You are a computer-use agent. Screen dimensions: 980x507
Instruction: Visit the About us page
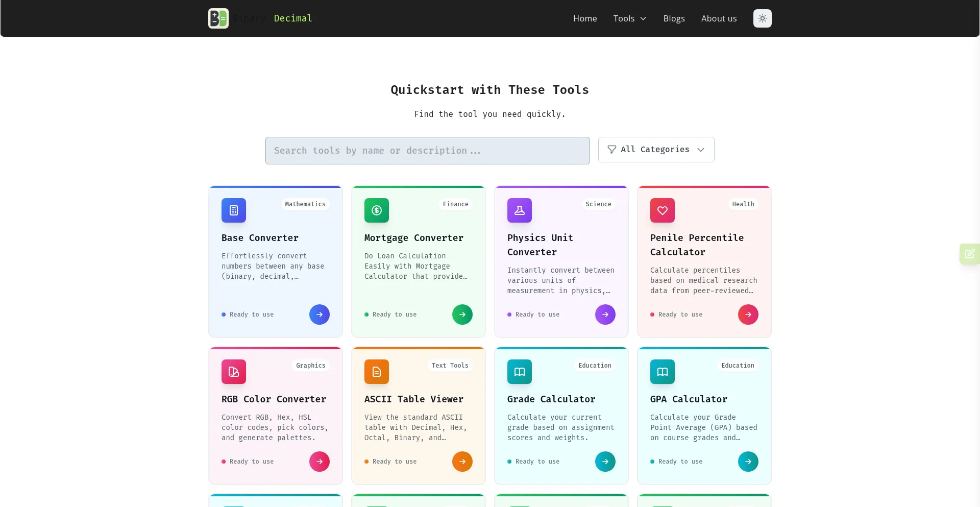click(719, 18)
